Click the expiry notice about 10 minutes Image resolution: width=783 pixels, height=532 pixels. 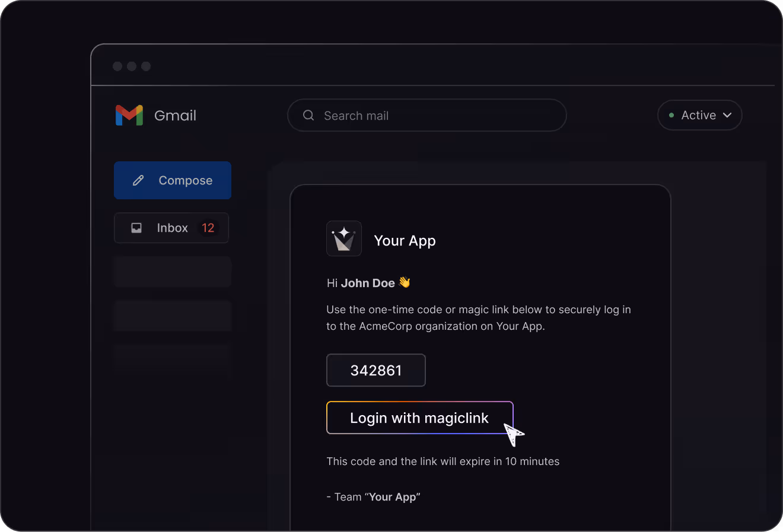pyautogui.click(x=443, y=461)
